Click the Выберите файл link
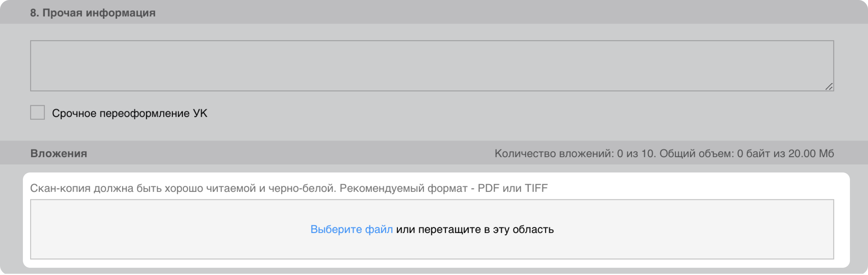868x275 pixels. (x=351, y=229)
